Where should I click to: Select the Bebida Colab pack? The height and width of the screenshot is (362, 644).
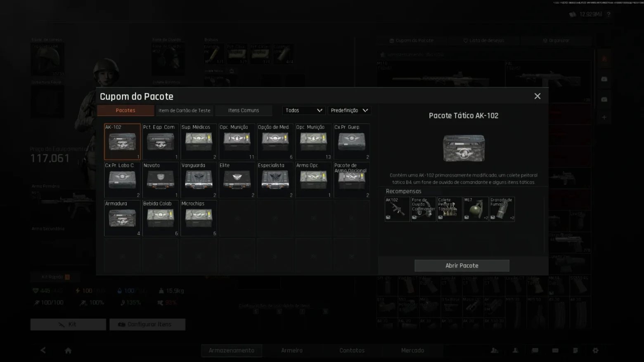[x=161, y=218]
